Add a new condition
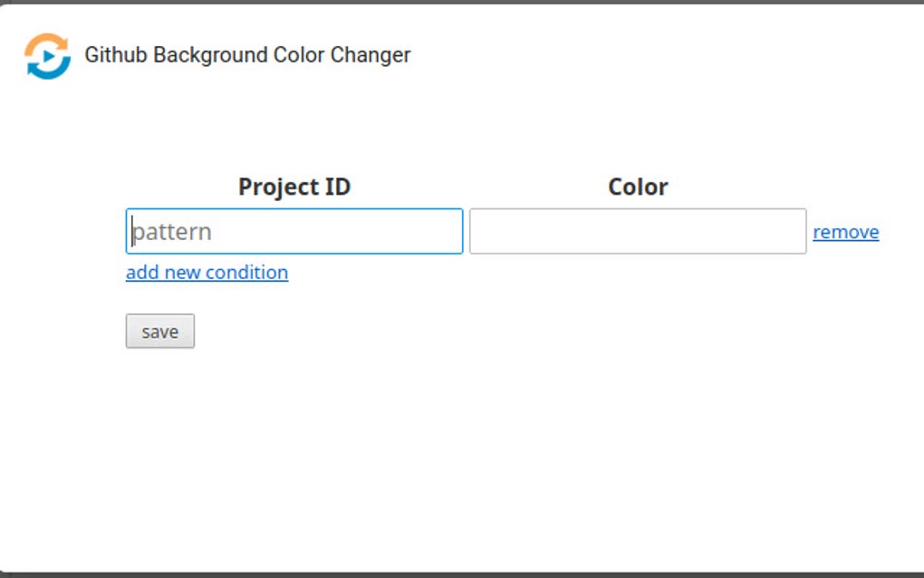Screen dimensions: 924x578 (207, 273)
